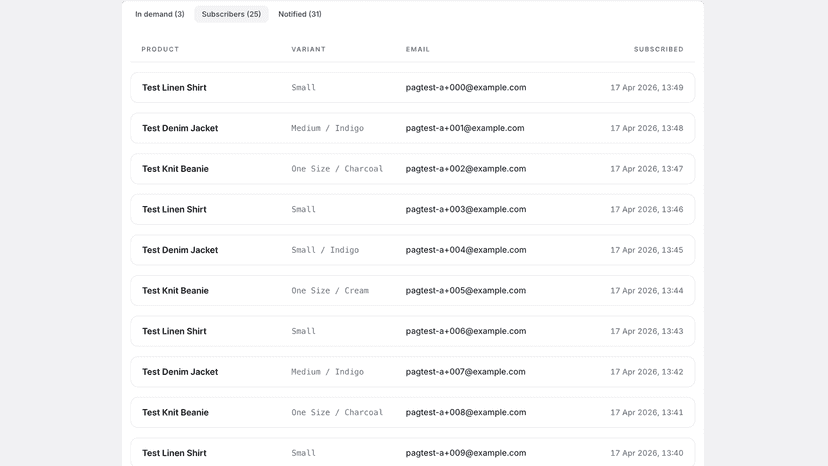
Task: Select the Subscribers (25) tab
Action: [x=231, y=14]
